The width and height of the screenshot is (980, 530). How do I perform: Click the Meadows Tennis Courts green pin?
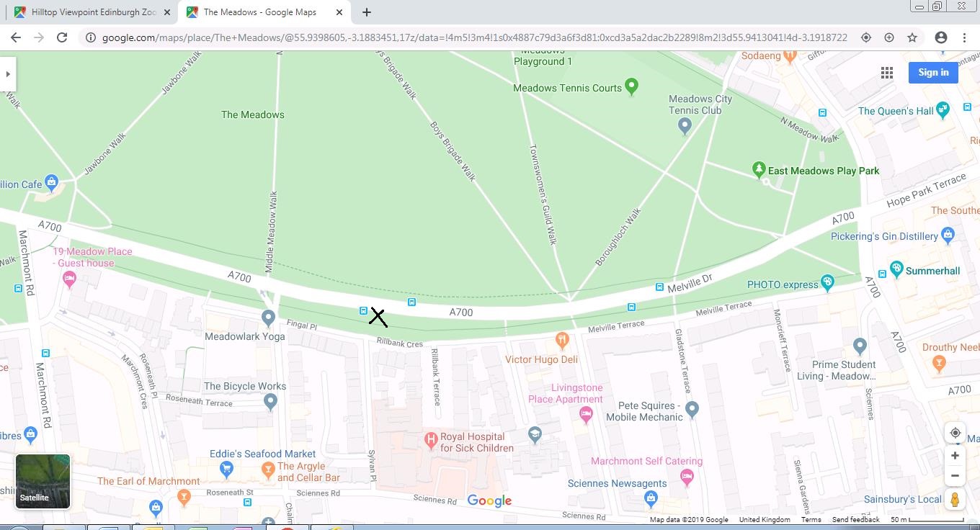(x=632, y=86)
